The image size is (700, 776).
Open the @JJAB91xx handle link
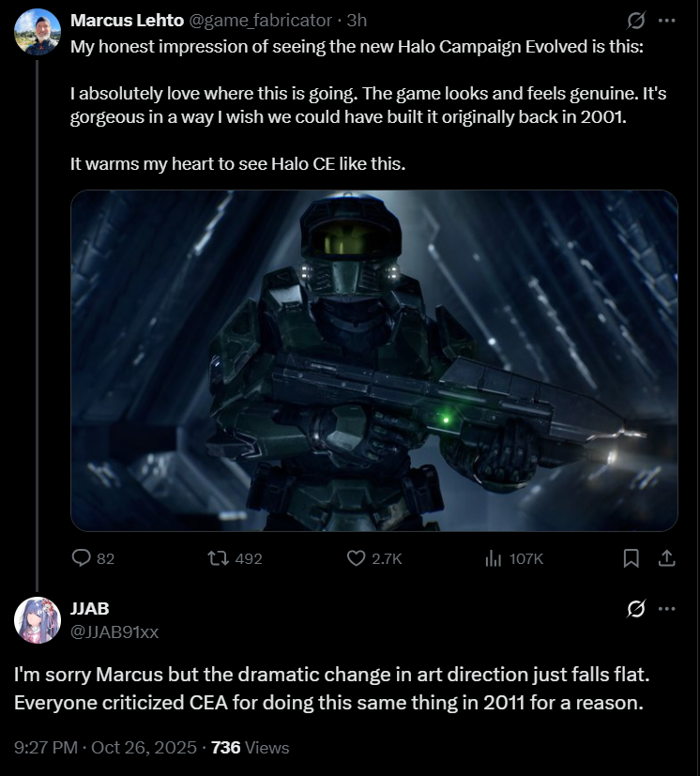[x=114, y=632]
